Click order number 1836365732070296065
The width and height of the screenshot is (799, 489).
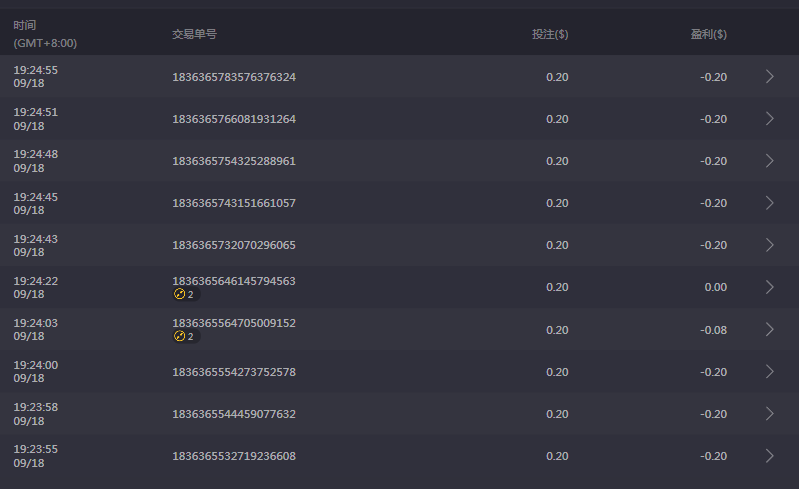tap(234, 245)
